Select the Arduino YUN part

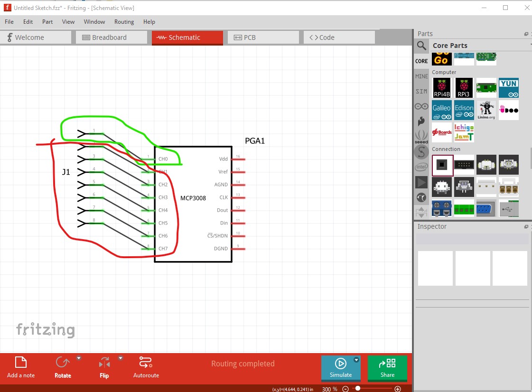coord(509,88)
